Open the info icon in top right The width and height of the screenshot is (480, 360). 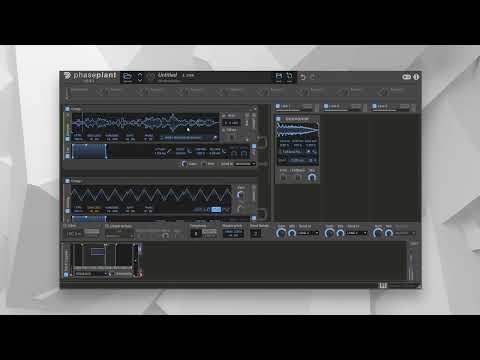(x=416, y=77)
